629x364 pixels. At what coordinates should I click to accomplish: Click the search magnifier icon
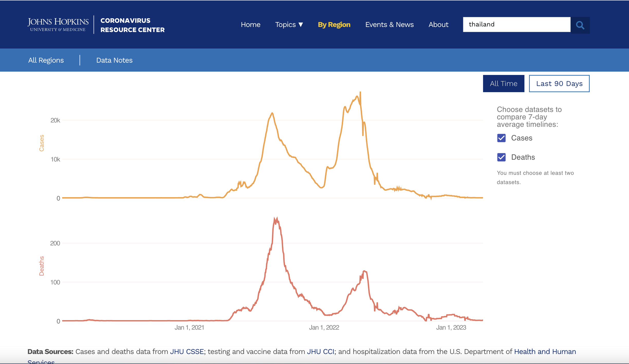[x=580, y=25]
